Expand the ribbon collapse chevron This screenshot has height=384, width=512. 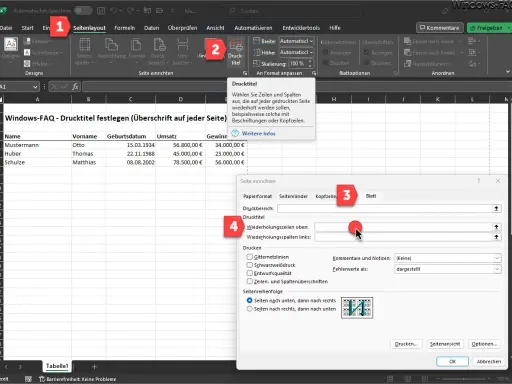click(507, 72)
